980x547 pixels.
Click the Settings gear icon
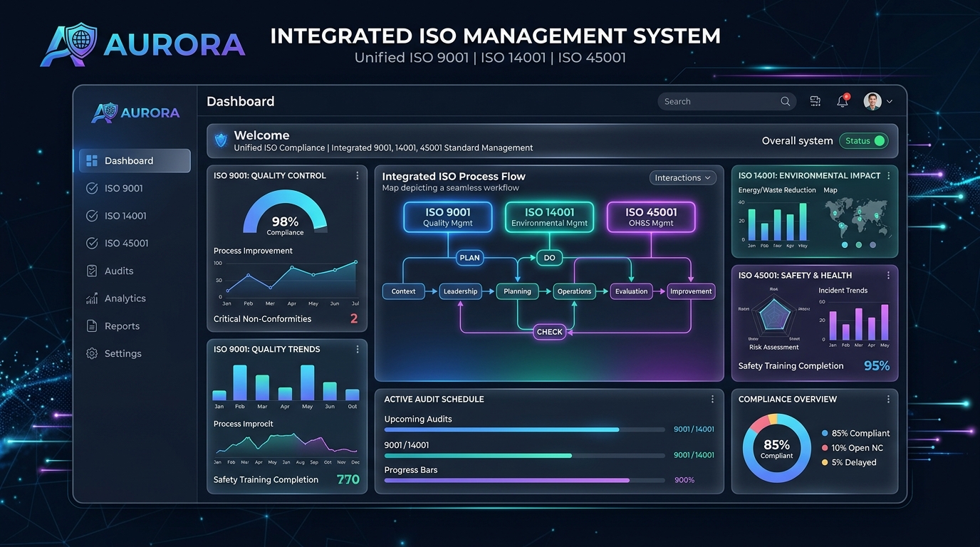[91, 353]
